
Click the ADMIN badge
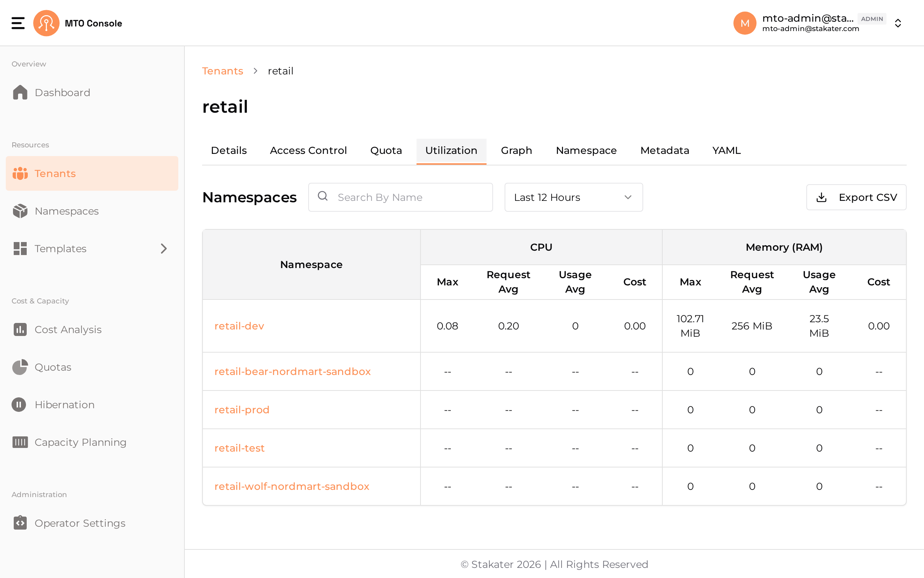pos(872,19)
